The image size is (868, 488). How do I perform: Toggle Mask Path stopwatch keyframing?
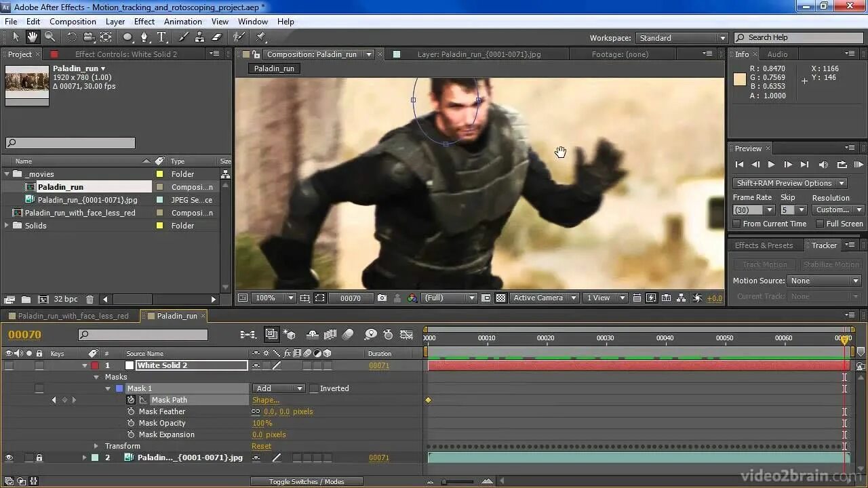coord(131,400)
